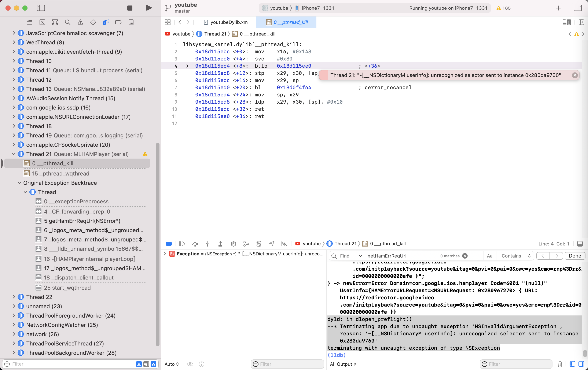Viewport: 588px width, 370px height.
Task: Step out in debug bar
Action: pos(220,244)
